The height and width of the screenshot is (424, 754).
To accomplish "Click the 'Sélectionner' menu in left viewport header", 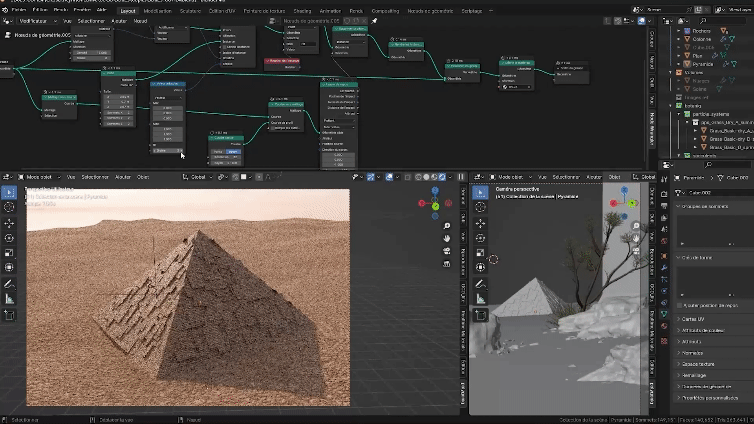I will pyautogui.click(x=95, y=177).
